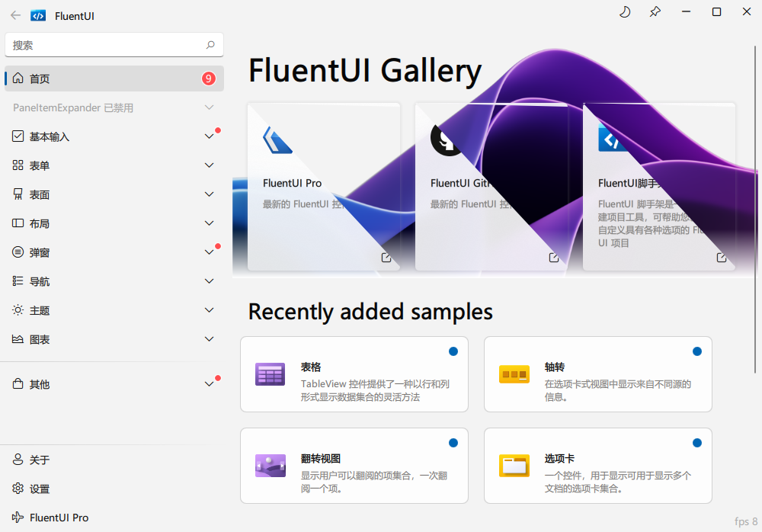
Task: Expand the 表面 section chevron
Action: point(209,194)
